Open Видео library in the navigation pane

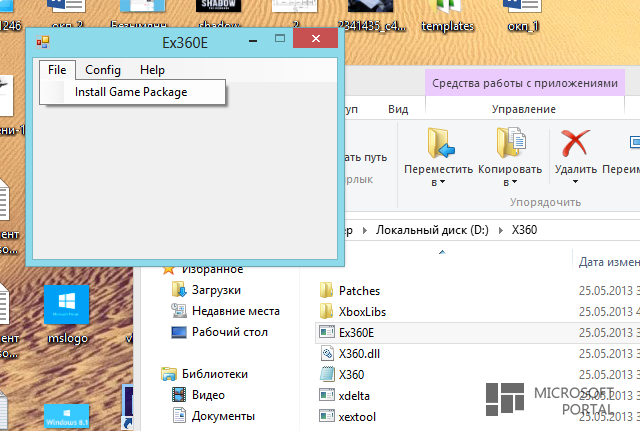(x=208, y=395)
